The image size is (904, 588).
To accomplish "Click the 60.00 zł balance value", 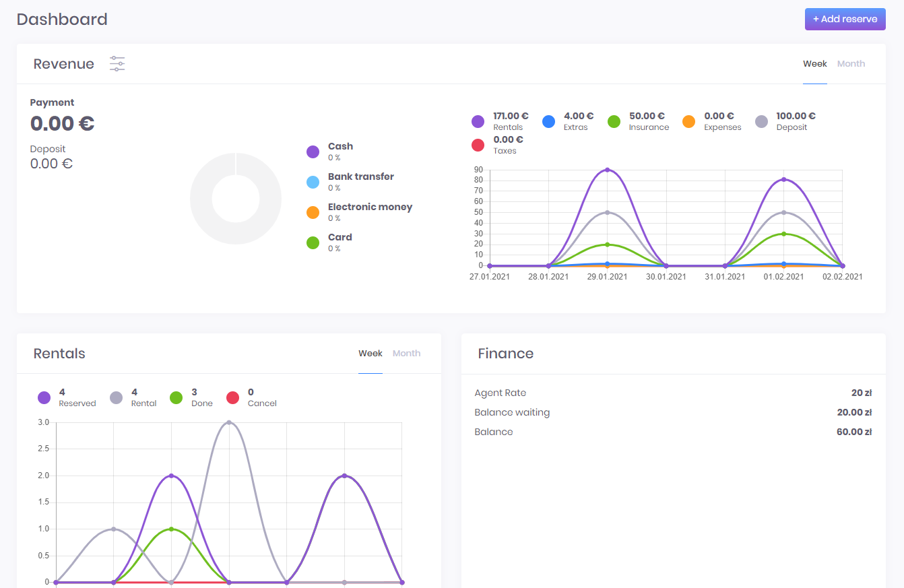I will (854, 432).
